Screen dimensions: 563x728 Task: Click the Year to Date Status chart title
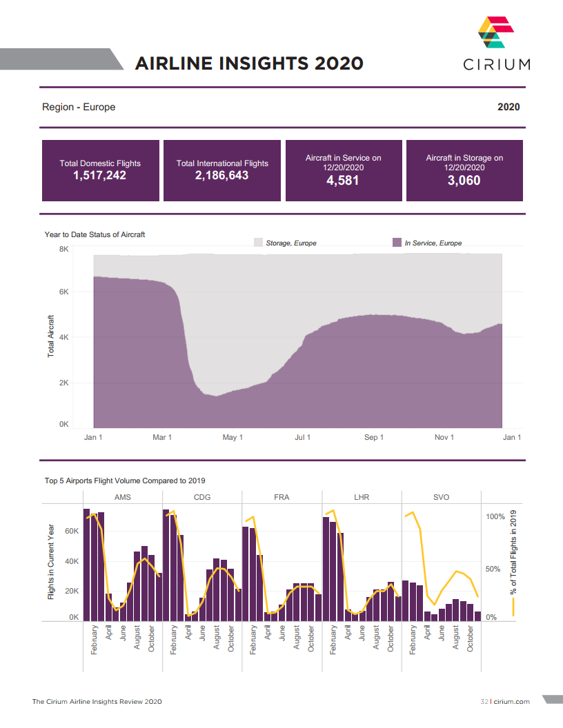coord(95,234)
